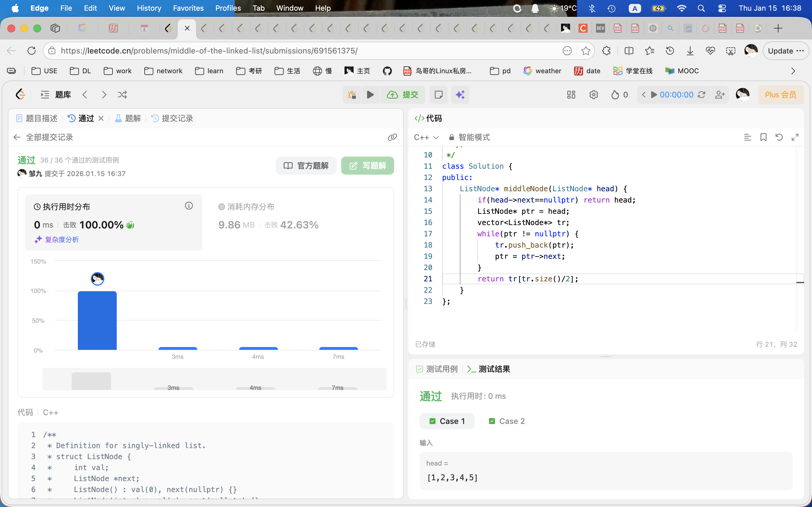Open the shuffle random question icon
The width and height of the screenshot is (812, 507).
[x=122, y=95]
